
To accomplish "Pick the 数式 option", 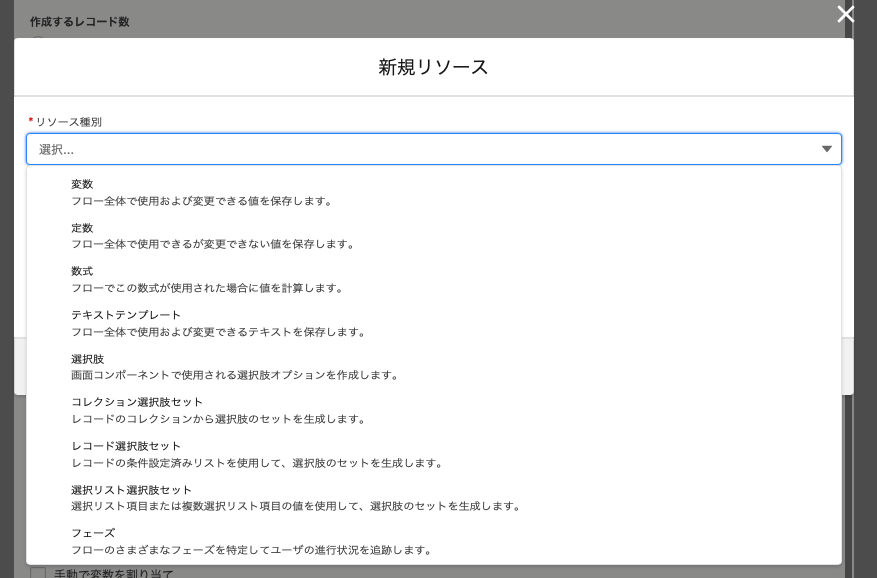I will click(x=433, y=280).
